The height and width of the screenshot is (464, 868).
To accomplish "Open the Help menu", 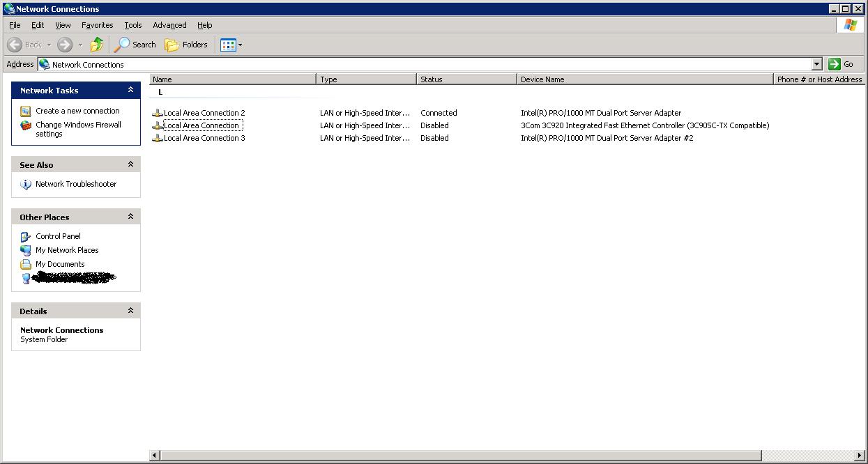I will pyautogui.click(x=204, y=25).
